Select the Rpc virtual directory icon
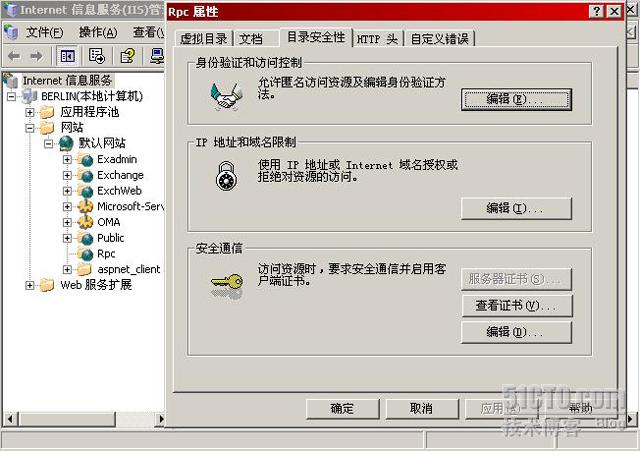This screenshot has height=451, width=640. point(87,254)
